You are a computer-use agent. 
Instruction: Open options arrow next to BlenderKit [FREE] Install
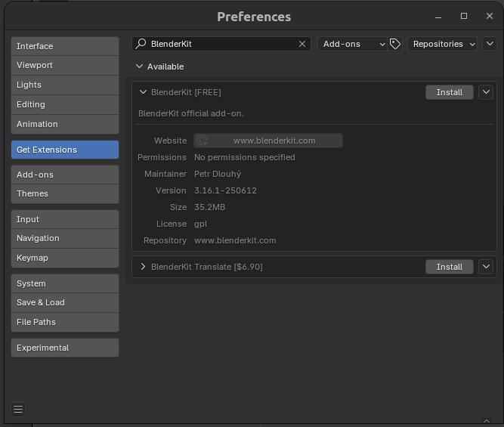coord(486,92)
